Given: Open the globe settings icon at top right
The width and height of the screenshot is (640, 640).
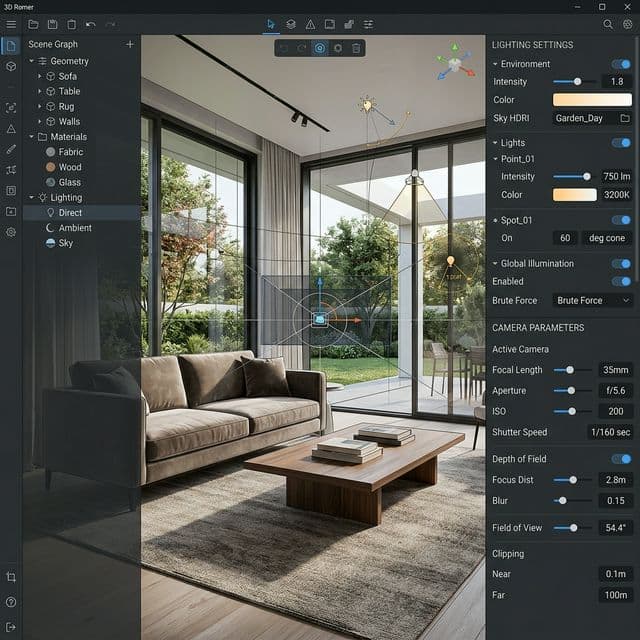Looking at the screenshot, I should click(x=628, y=24).
